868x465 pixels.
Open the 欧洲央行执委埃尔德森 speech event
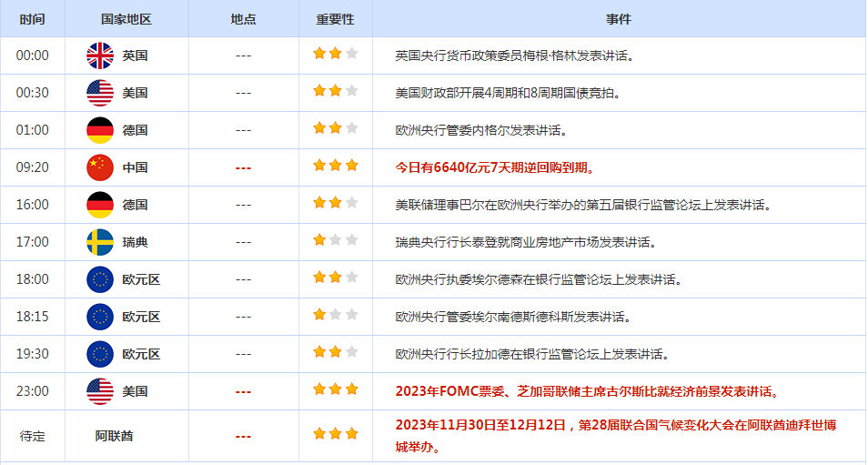pos(539,279)
